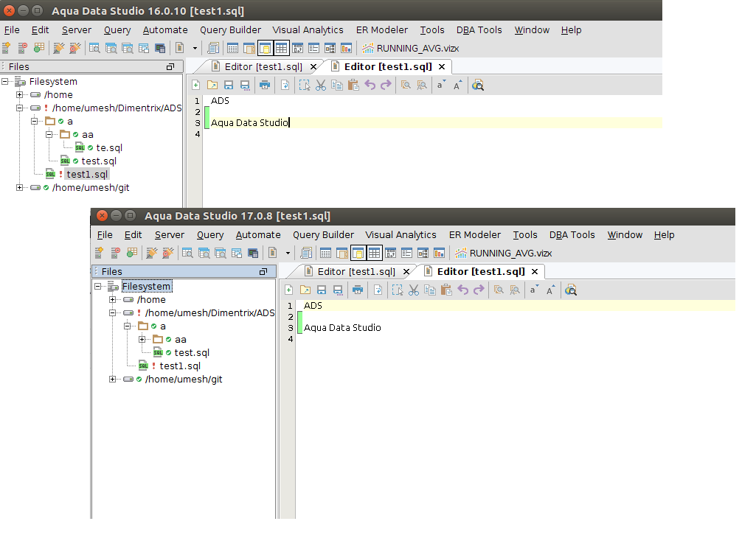Click Open File folder icon in 16.0.10 editor

tap(212, 85)
